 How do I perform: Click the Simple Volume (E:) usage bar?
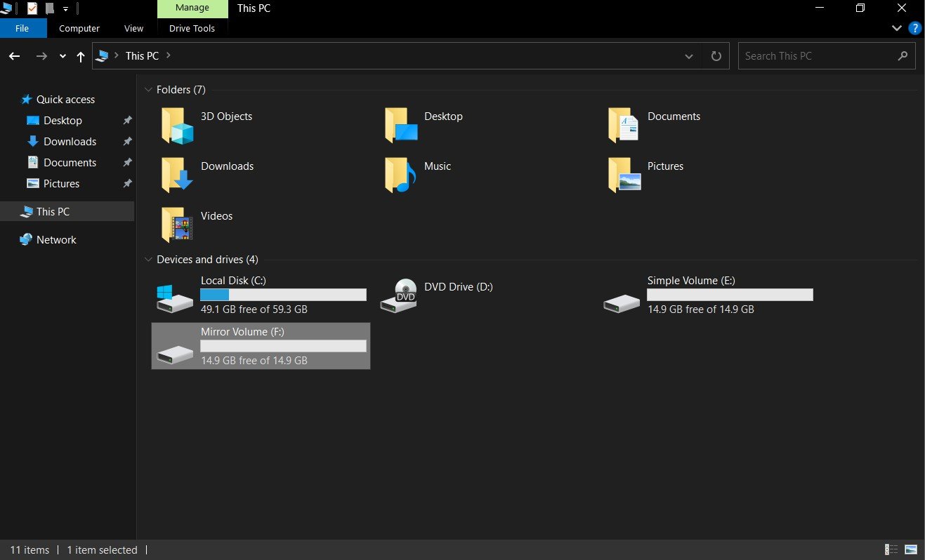point(730,295)
